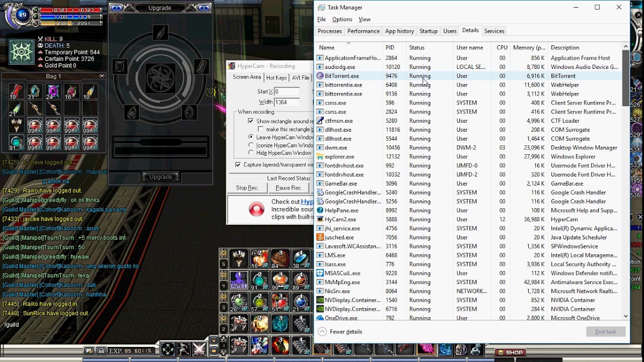Click the HelpPane.exe question-mark icon
This screenshot has height=362, width=644.
click(x=320, y=210)
